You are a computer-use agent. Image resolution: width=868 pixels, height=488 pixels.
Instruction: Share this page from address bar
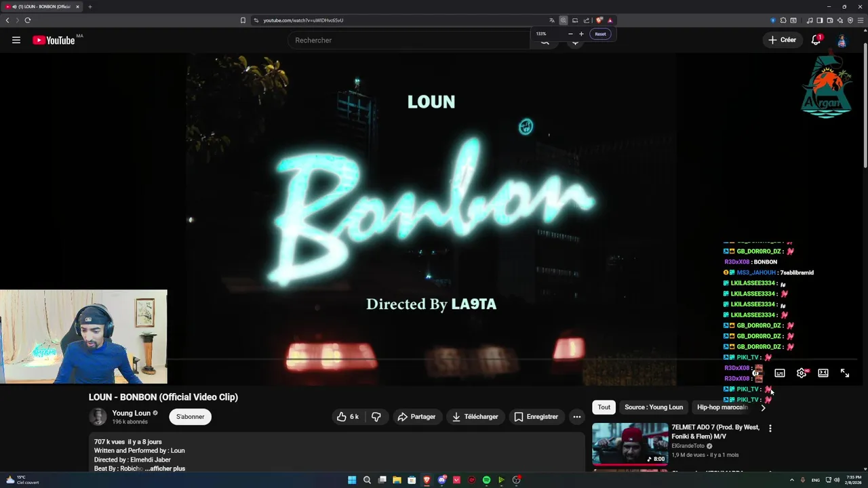587,20
